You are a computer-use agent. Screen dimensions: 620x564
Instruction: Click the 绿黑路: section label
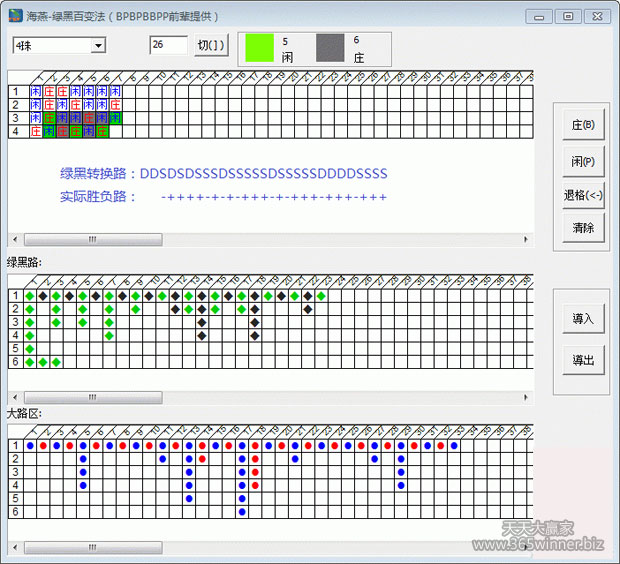tap(24, 262)
